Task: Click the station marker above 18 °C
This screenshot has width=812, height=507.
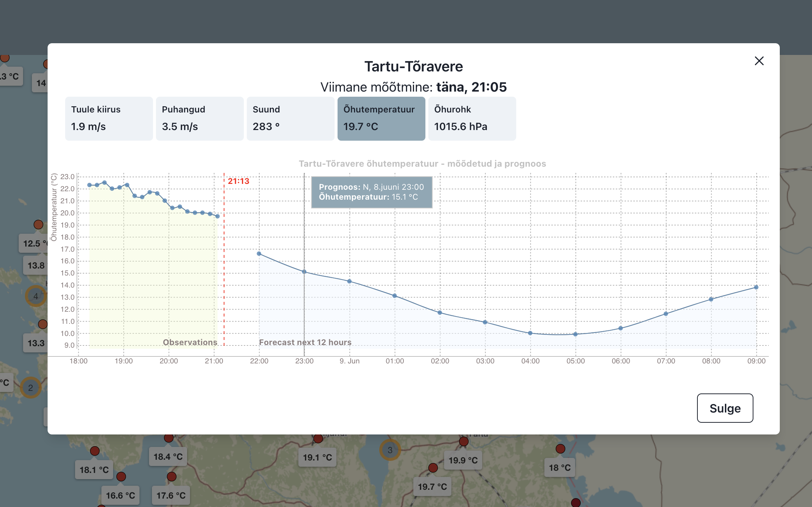Action: (560, 449)
